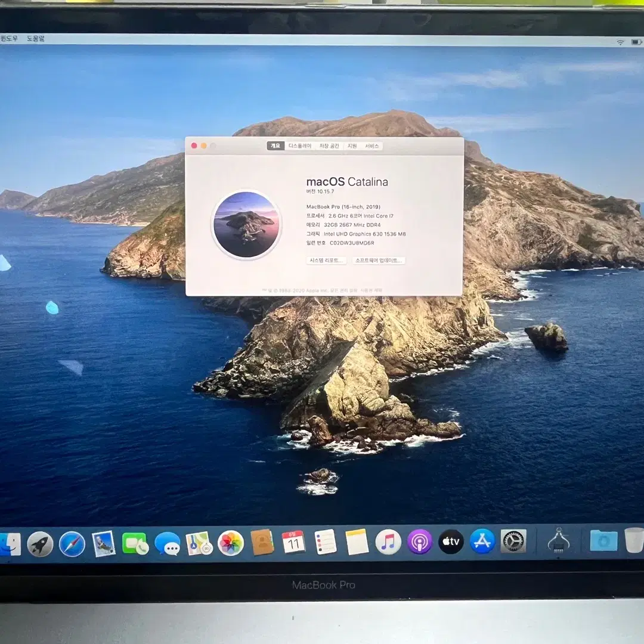Viewport: 644px width, 644px height.
Task: Click 'Intel UHD Graphics 630 1536 MB' text
Action: coord(364,234)
